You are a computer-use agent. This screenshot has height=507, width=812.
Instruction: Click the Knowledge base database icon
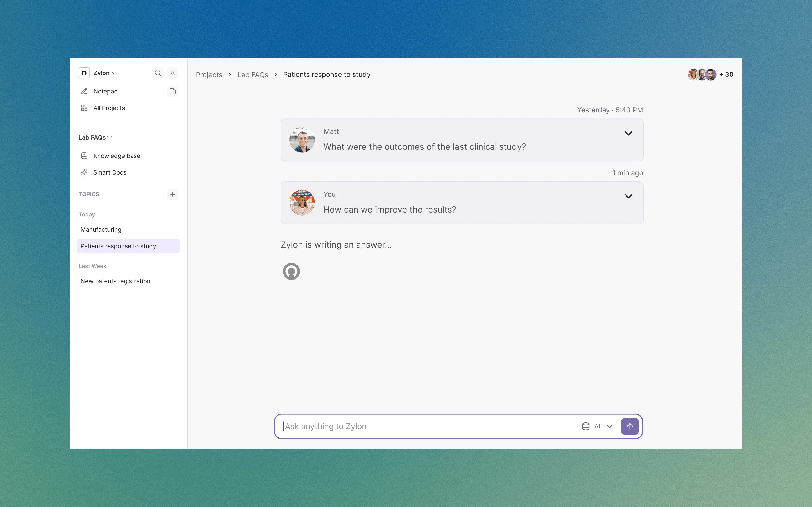[84, 156]
